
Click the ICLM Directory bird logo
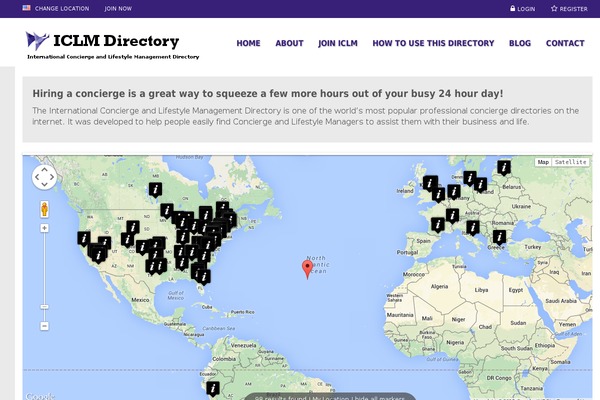(x=38, y=41)
